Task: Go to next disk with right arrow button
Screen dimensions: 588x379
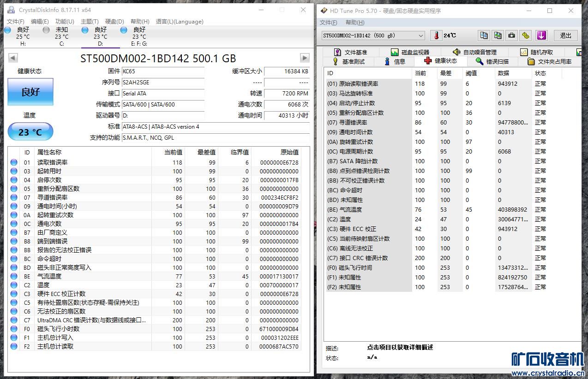Action: click(305, 58)
